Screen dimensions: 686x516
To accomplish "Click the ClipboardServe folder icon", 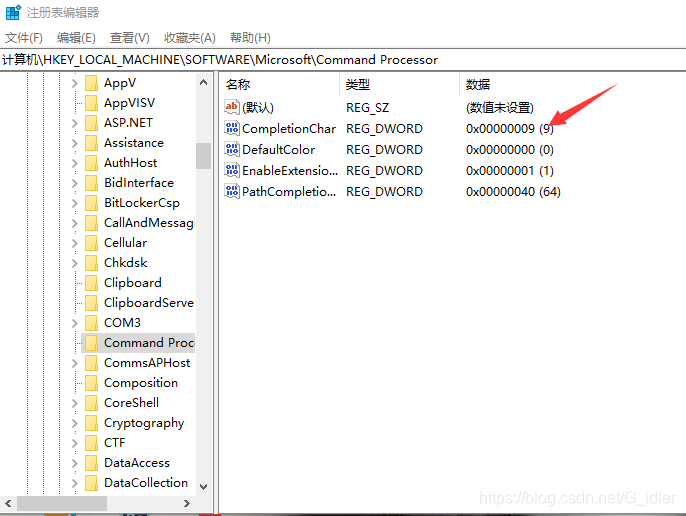I will (91, 303).
